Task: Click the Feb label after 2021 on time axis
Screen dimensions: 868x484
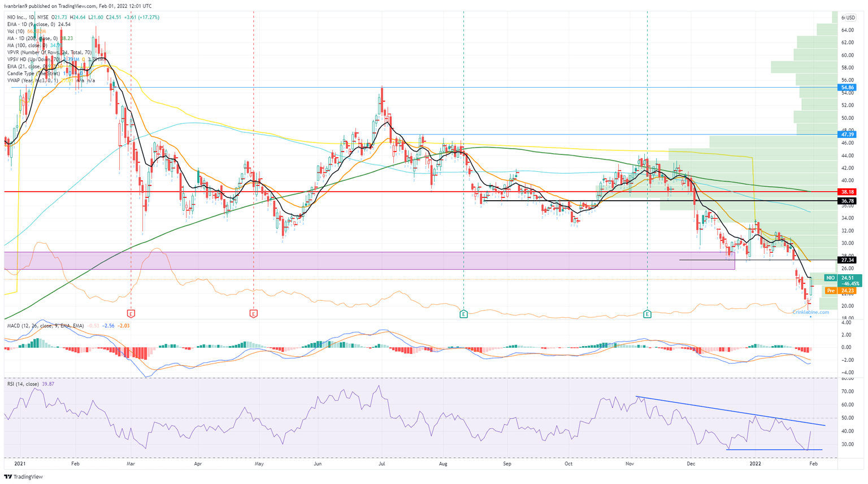Action: coord(75,464)
